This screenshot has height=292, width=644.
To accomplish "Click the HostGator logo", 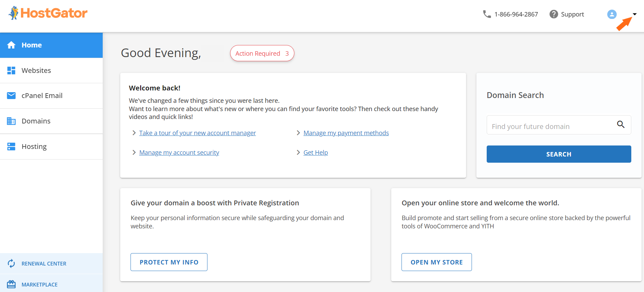I will (x=48, y=13).
